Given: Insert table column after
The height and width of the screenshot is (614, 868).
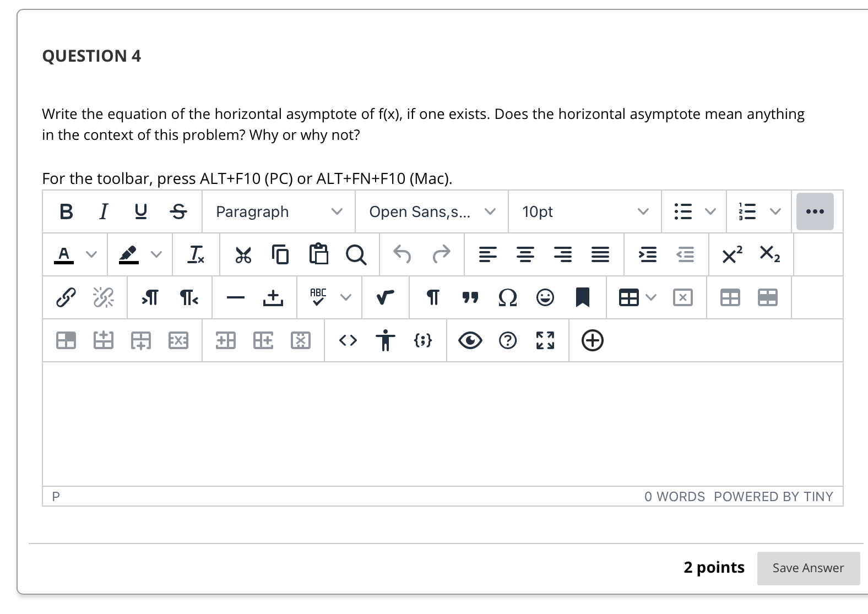Looking at the screenshot, I should tap(263, 340).
